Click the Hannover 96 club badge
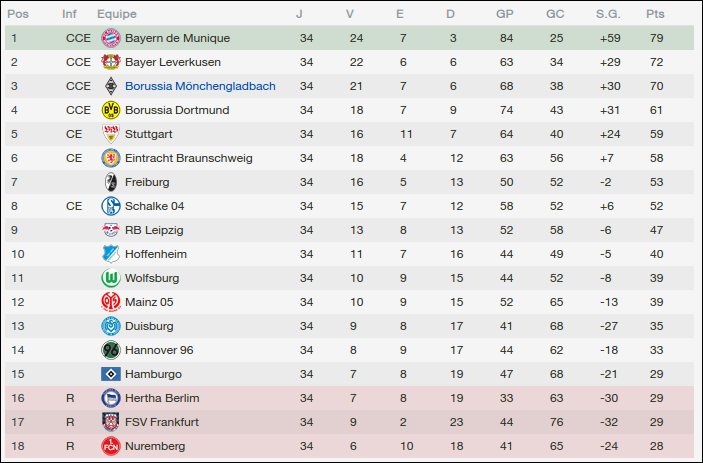The image size is (703, 463). click(x=110, y=350)
